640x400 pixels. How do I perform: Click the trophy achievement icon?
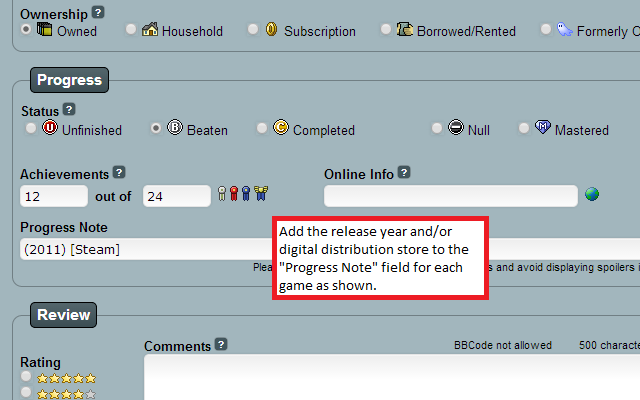[261, 193]
